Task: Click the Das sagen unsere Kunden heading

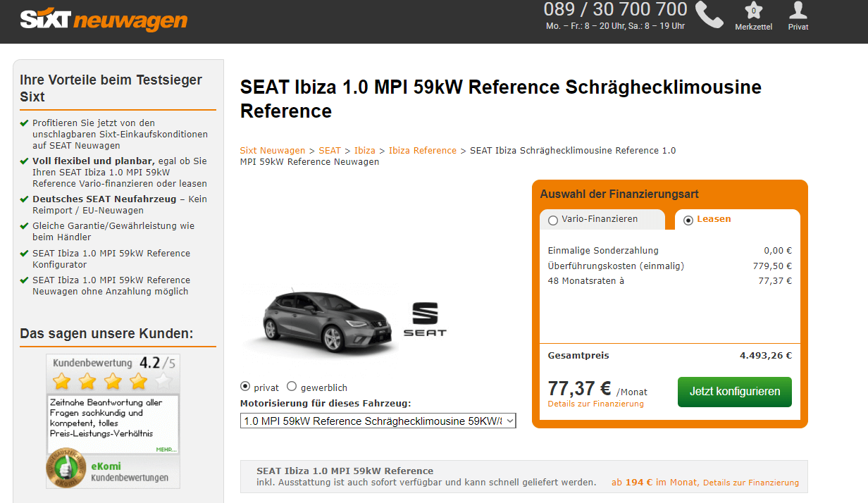Action: click(x=106, y=333)
